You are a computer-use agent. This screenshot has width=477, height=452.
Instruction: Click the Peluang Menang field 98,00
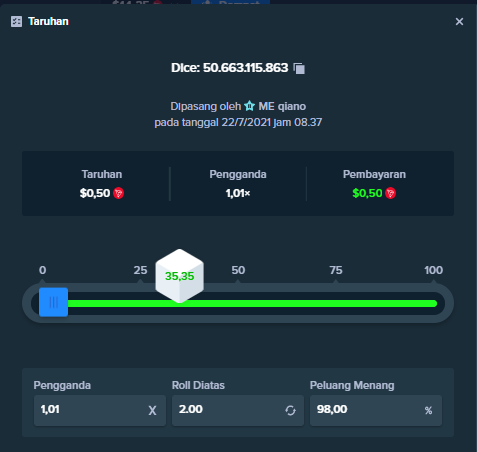[376, 410]
